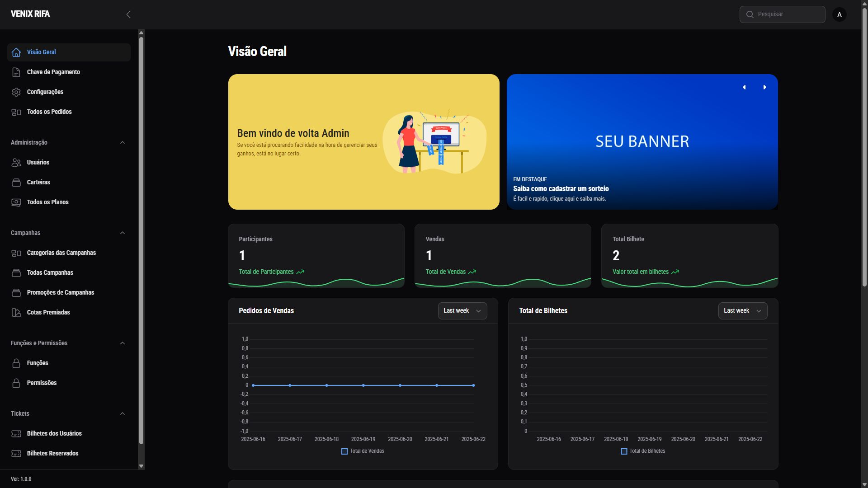
Task: Open the Carteiras menu item
Action: point(38,183)
